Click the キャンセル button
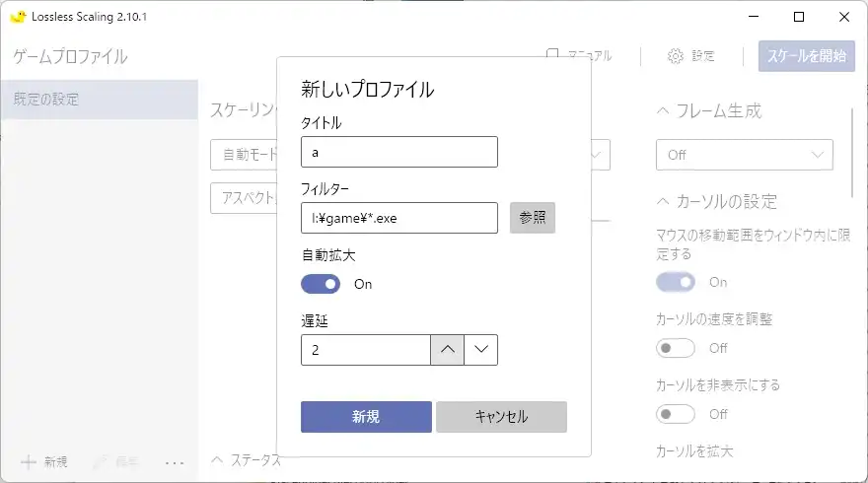Viewport: 868px width, 483px height. (x=501, y=417)
